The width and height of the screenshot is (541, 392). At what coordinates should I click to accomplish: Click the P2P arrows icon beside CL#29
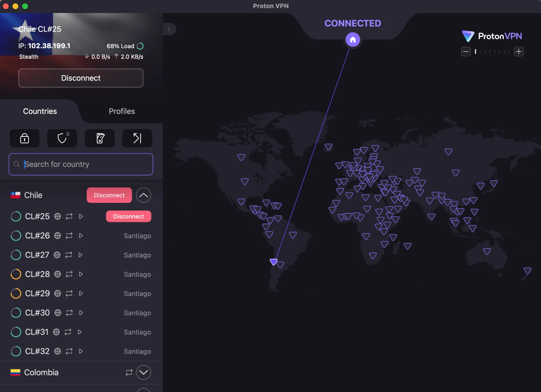point(69,293)
